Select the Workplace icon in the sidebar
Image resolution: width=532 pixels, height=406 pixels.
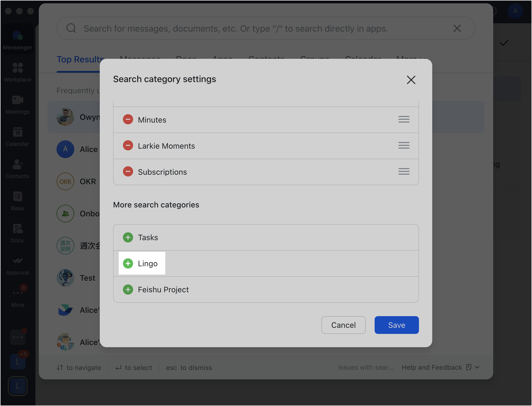pos(17,72)
